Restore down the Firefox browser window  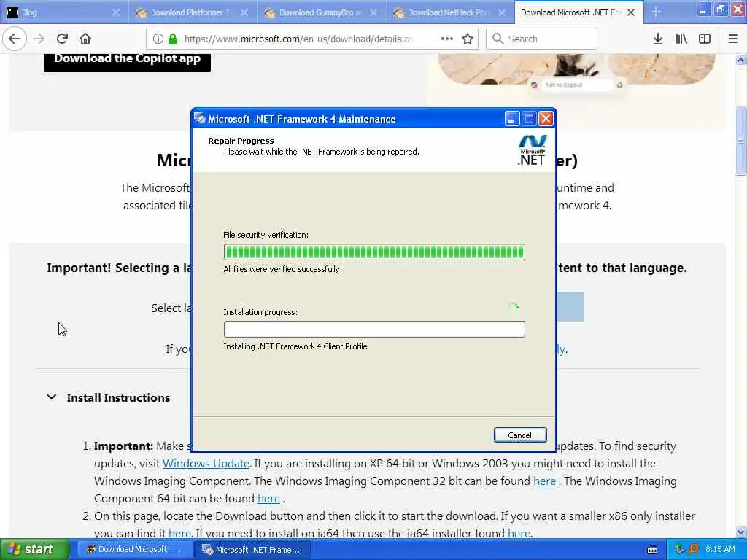coord(720,9)
